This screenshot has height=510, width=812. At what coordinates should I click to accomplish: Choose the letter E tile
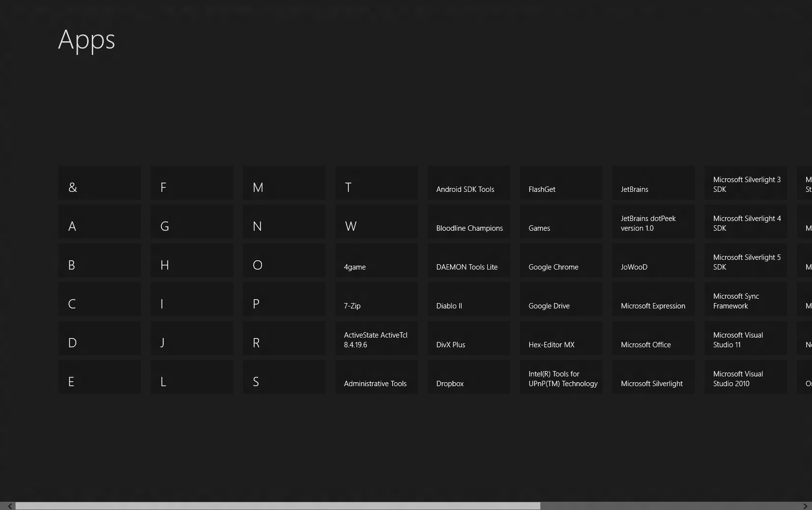pos(100,377)
